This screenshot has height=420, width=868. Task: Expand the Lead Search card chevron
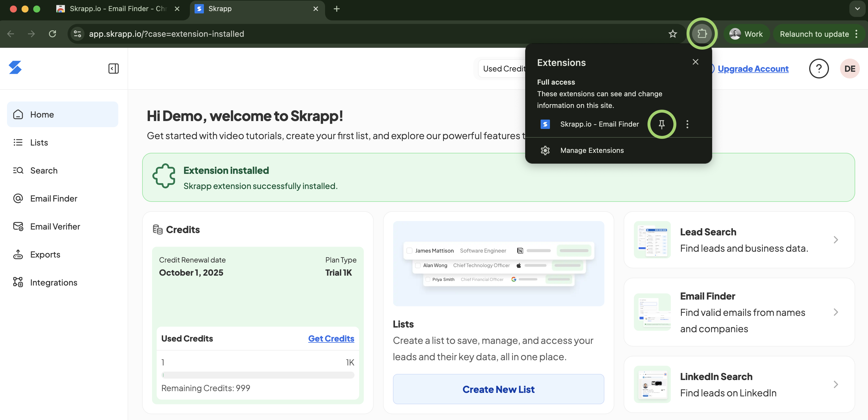[836, 240]
